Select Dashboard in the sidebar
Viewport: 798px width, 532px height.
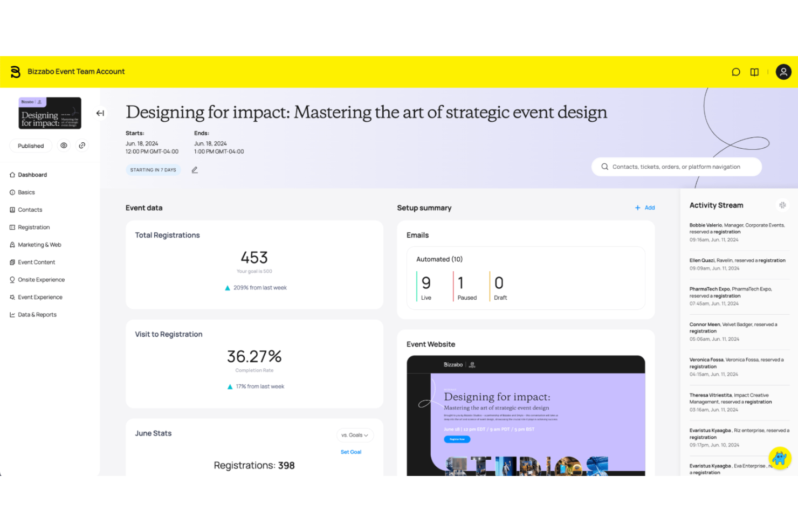click(x=32, y=174)
